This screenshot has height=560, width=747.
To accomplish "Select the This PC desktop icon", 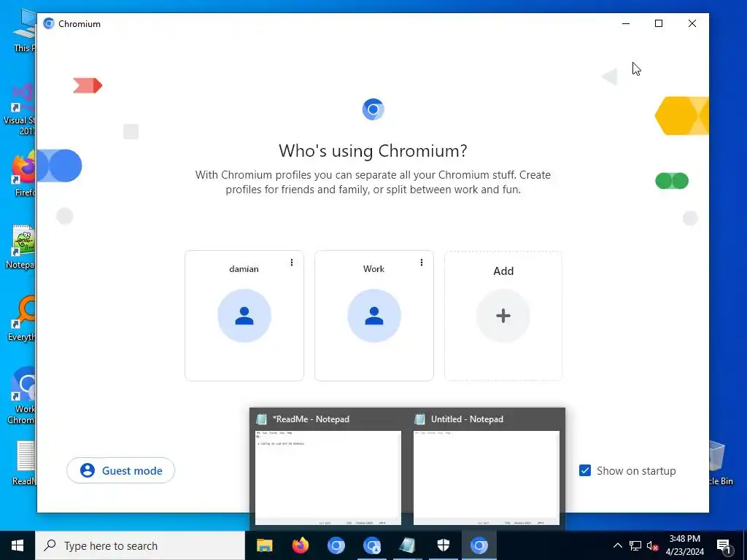I will tap(24, 29).
